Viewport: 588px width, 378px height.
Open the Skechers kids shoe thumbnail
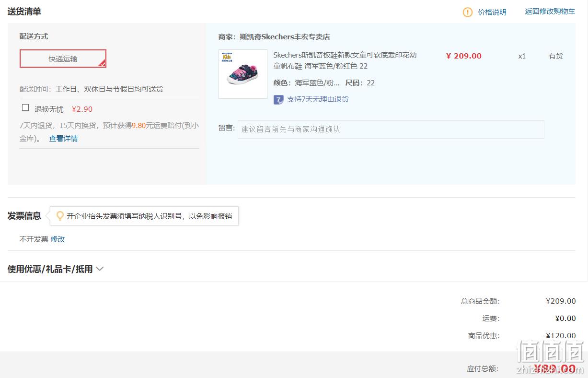243,74
